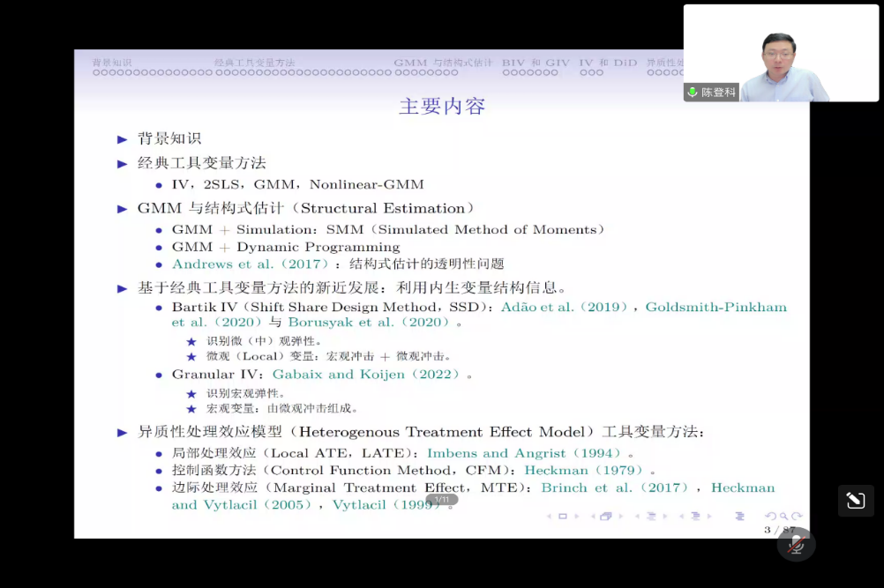Open the Adão et al. (2019) citation link
This screenshot has width=884, height=588.
pyautogui.click(x=564, y=307)
